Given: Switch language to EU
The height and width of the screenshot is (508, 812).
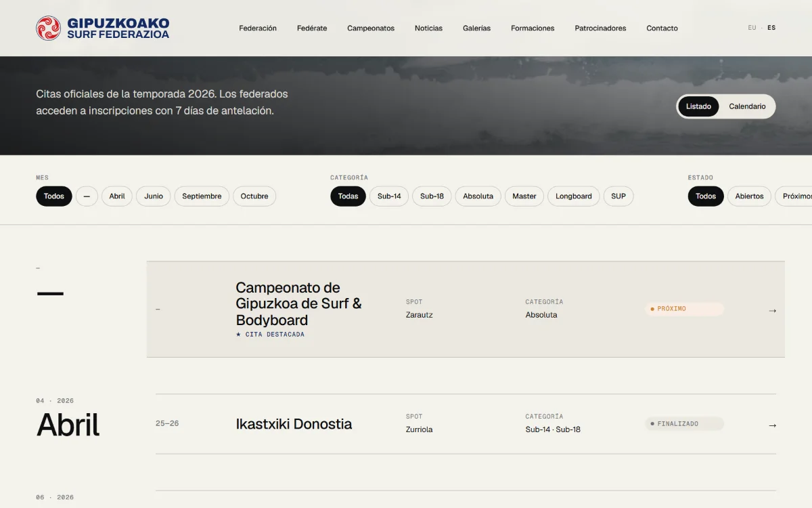Looking at the screenshot, I should [x=752, y=28].
